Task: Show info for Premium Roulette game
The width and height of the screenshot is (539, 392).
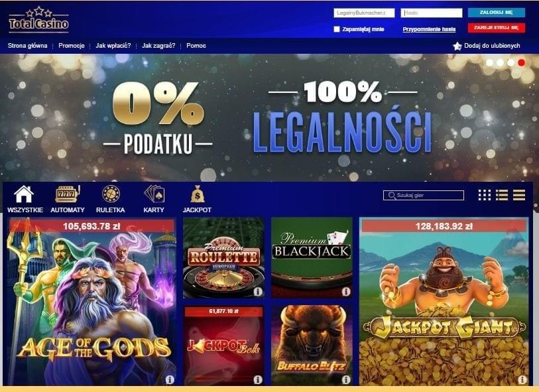Action: 258,292
